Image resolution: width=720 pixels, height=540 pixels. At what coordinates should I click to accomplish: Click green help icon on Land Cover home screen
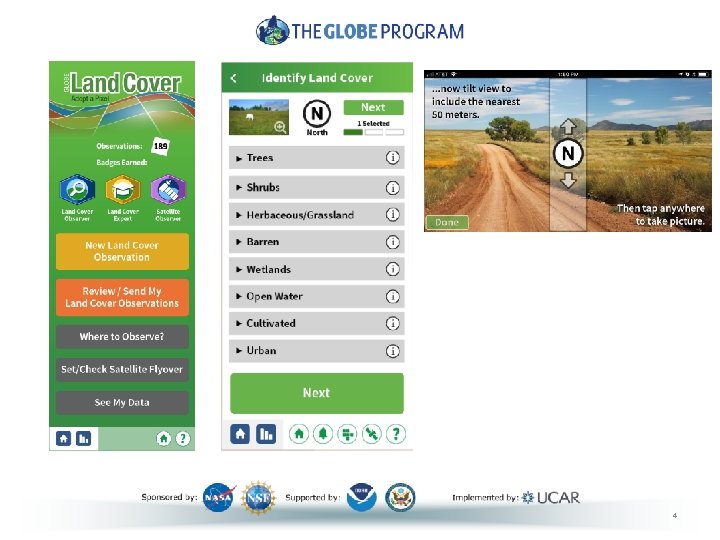(182, 439)
